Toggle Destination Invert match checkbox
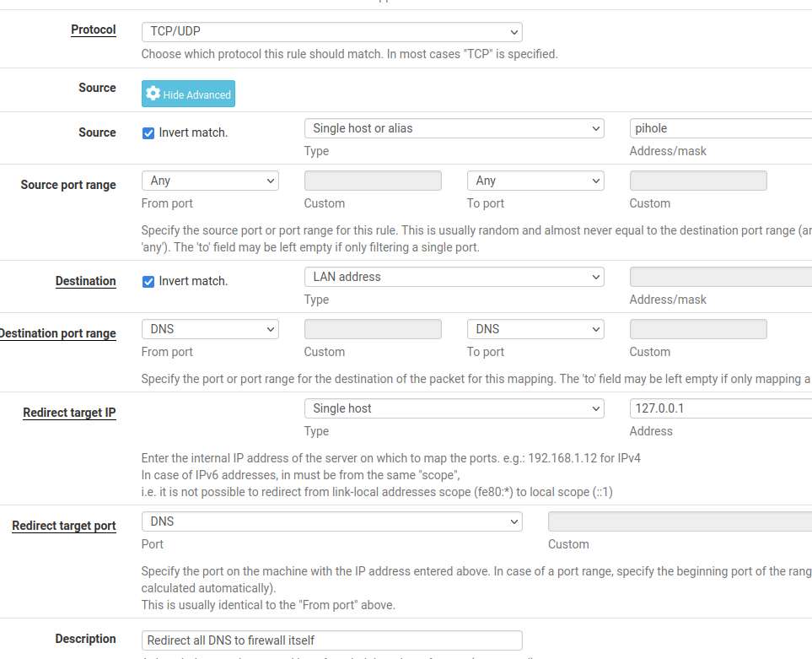 148,281
